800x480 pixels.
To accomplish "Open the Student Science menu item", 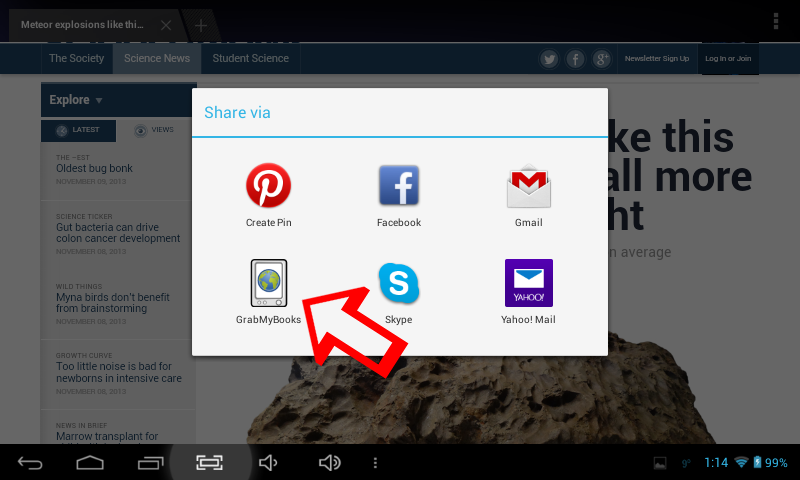I will tap(251, 58).
